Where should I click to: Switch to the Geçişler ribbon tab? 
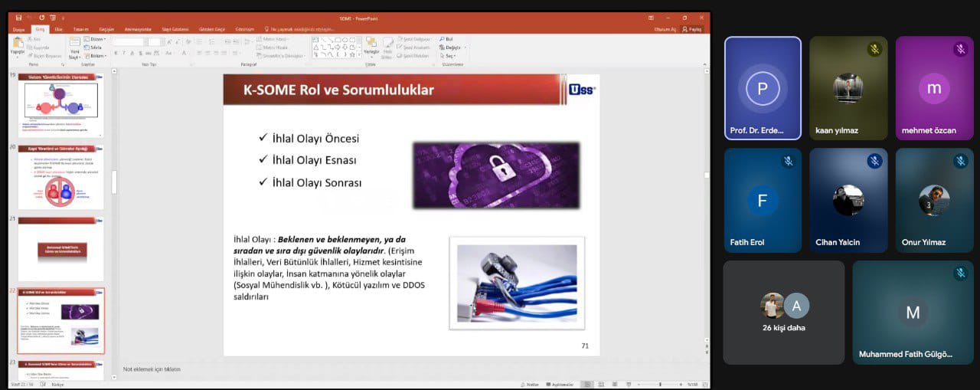coord(106,29)
